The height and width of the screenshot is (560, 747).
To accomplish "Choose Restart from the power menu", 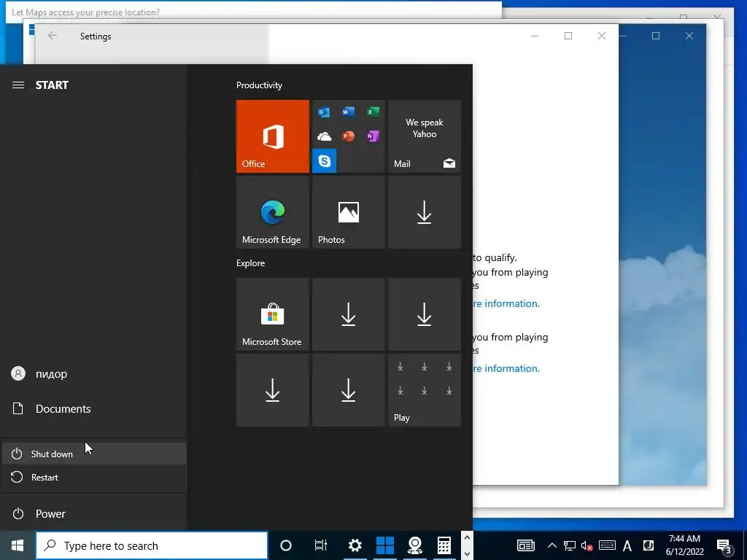I will 94,477.
